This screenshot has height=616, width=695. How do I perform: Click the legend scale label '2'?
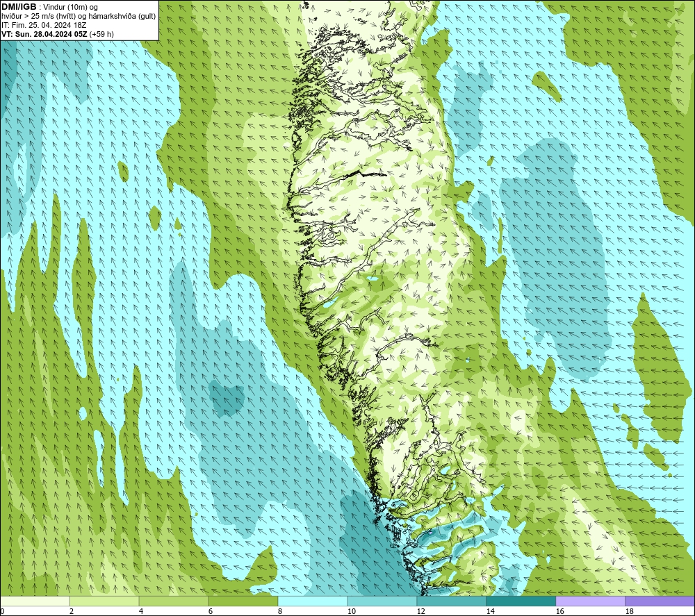coord(72,612)
